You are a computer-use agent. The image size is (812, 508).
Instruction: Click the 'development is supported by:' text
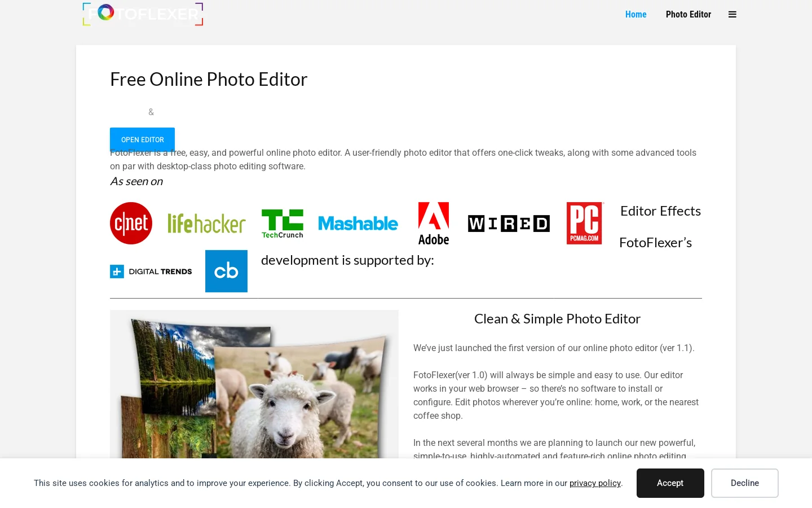click(347, 260)
